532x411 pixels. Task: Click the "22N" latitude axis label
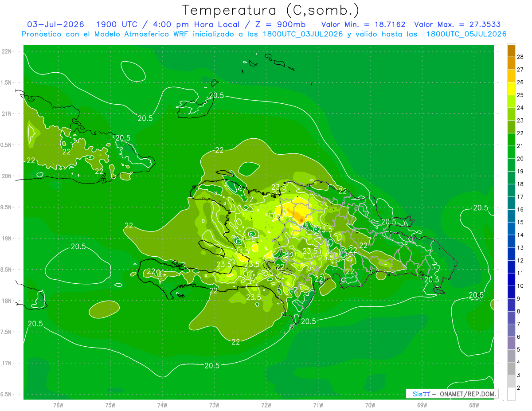pyautogui.click(x=7, y=51)
